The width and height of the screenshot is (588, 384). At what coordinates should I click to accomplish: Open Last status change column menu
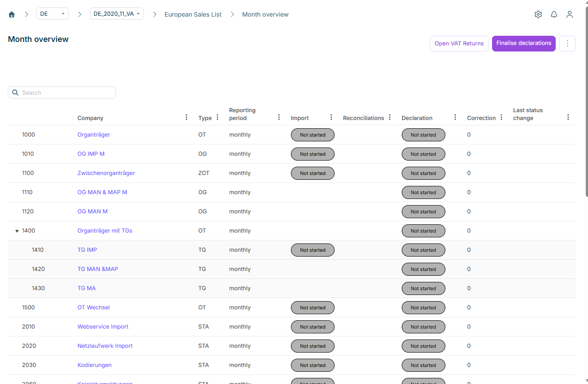coord(568,117)
